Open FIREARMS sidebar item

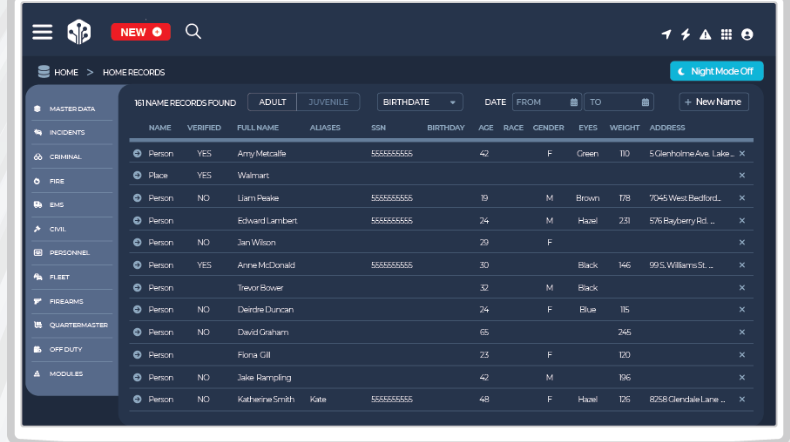coord(72,301)
